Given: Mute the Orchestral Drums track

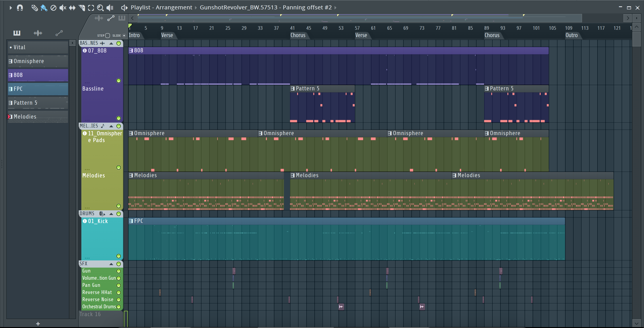Looking at the screenshot, I should coord(119,307).
